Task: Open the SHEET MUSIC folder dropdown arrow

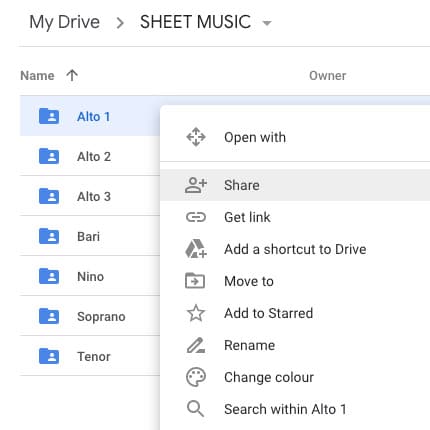Action: pyautogui.click(x=267, y=23)
